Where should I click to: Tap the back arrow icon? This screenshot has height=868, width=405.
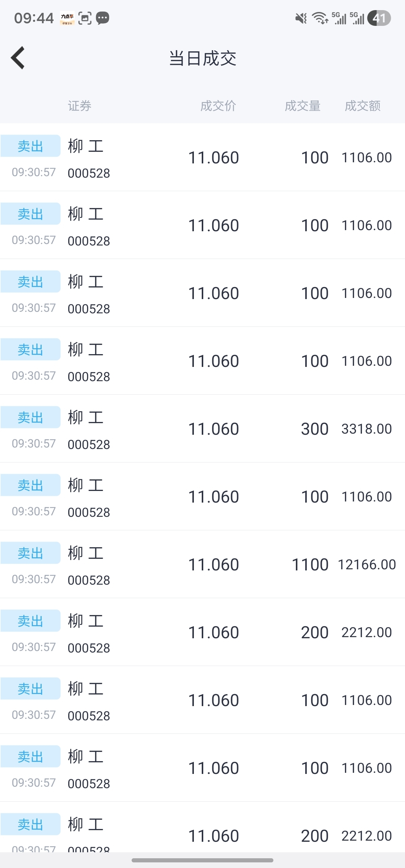click(18, 58)
